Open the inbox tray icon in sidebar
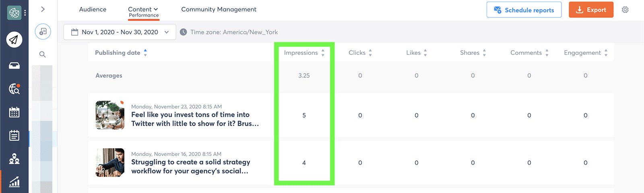Viewport: 644px width, 193px height. point(14,66)
